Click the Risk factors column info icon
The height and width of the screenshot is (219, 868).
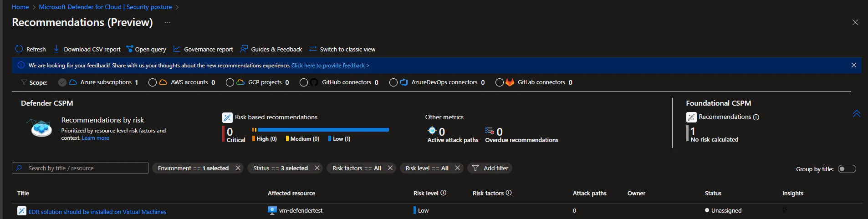click(509, 193)
